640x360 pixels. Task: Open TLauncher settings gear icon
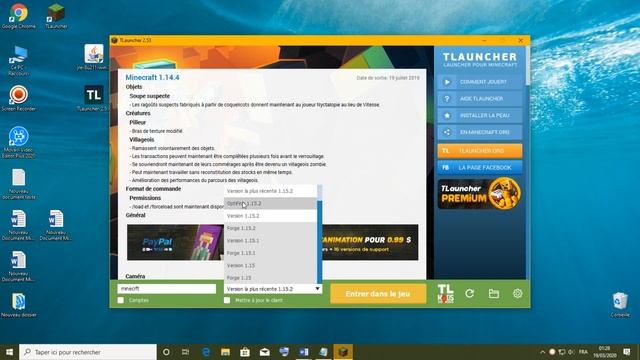click(x=518, y=293)
